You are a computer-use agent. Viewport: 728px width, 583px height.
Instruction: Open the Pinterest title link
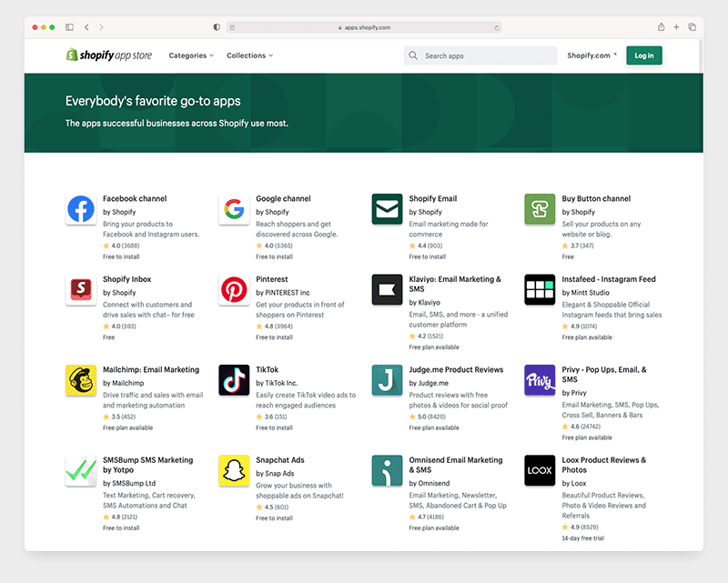(271, 279)
